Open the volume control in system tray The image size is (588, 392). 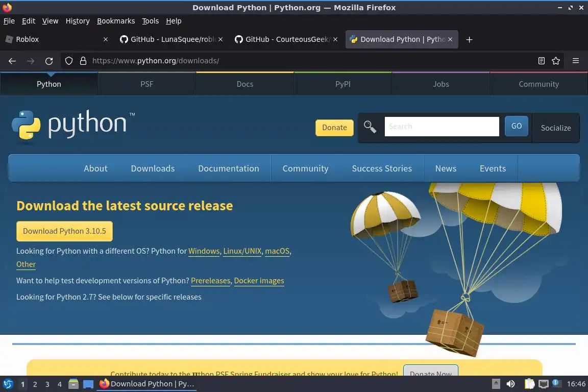tap(511, 384)
